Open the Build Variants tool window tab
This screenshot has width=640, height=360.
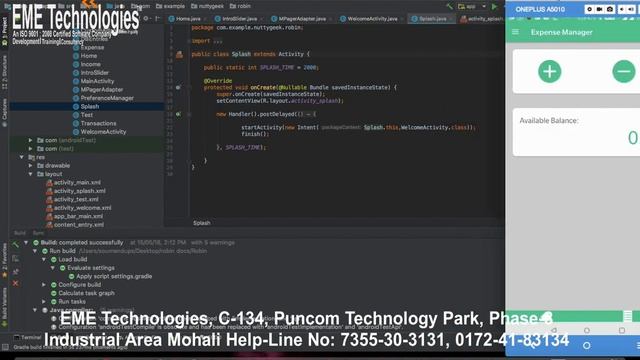click(x=4, y=307)
